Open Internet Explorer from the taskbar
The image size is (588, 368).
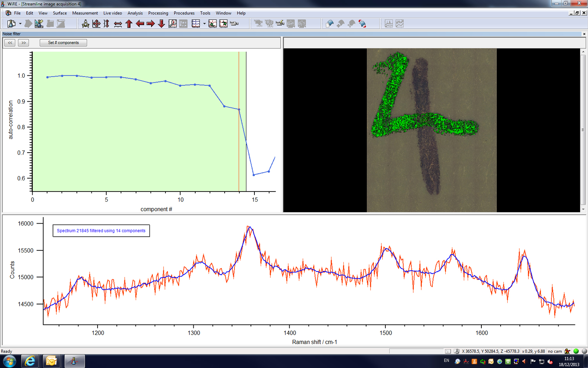(30, 361)
